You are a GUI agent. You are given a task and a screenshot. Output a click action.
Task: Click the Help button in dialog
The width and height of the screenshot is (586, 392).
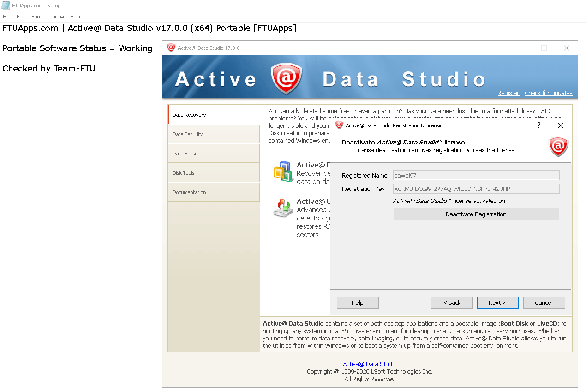(x=358, y=303)
